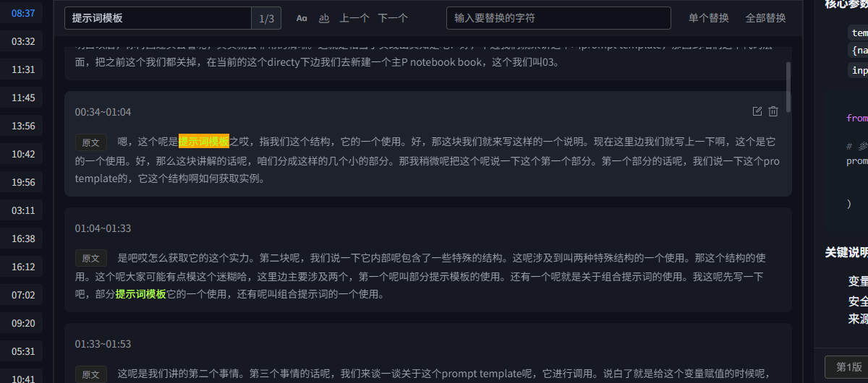Click the green 提示词模板 match in second segment

141,294
